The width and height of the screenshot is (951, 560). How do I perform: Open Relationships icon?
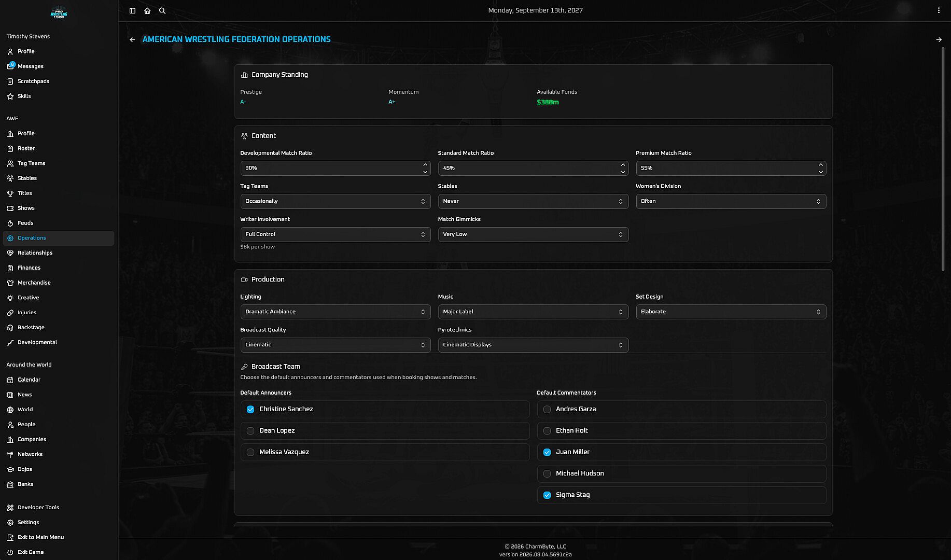pyautogui.click(x=10, y=253)
